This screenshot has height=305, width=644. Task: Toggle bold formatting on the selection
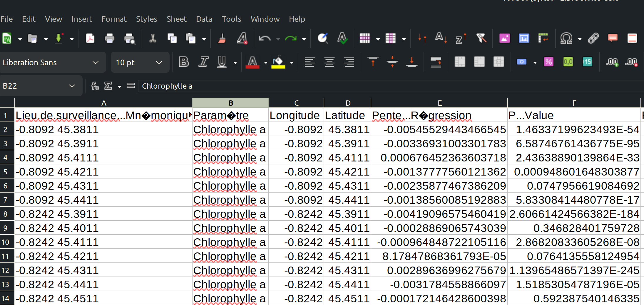click(x=184, y=62)
